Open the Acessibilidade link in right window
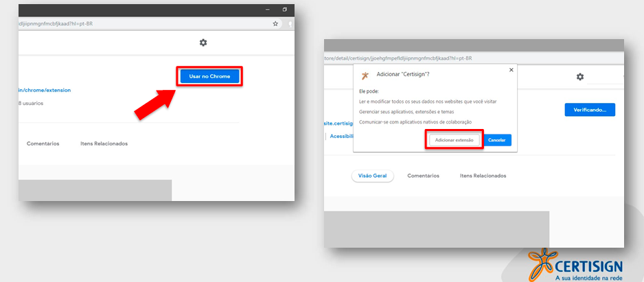 coord(342,137)
